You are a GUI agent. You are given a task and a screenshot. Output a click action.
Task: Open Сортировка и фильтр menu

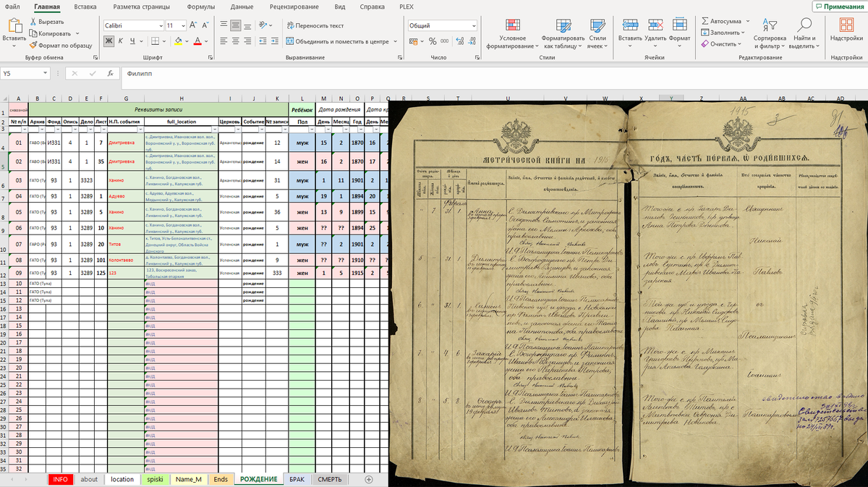[x=770, y=33]
